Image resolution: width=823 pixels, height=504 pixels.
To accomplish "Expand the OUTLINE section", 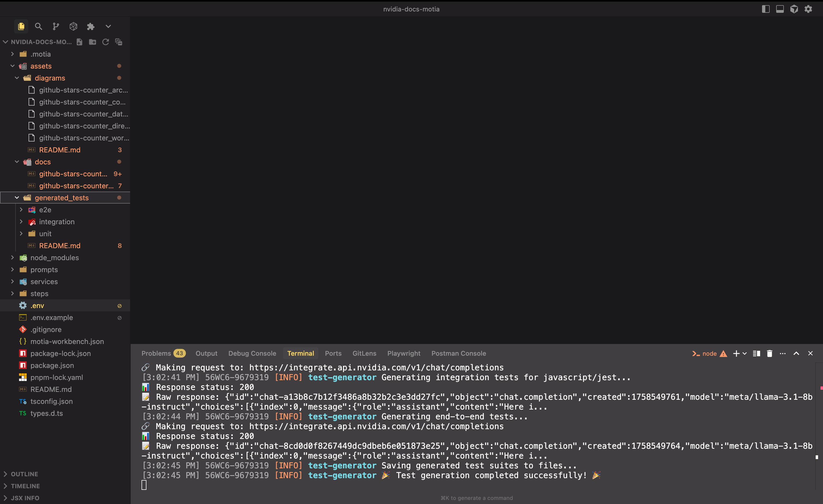I will click(24, 474).
